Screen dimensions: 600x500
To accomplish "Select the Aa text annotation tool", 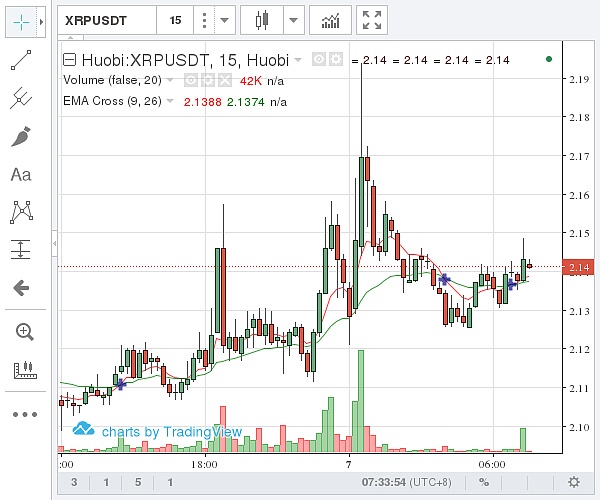I will tap(21, 175).
